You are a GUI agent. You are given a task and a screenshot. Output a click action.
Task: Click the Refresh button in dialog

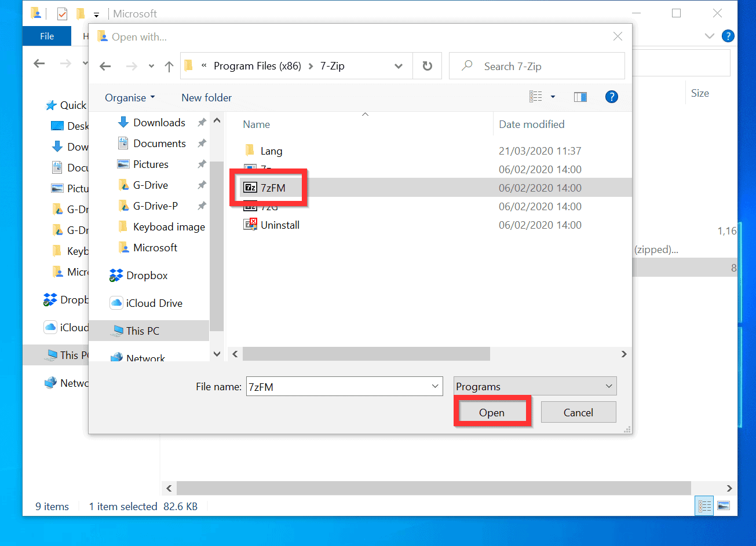(x=428, y=66)
